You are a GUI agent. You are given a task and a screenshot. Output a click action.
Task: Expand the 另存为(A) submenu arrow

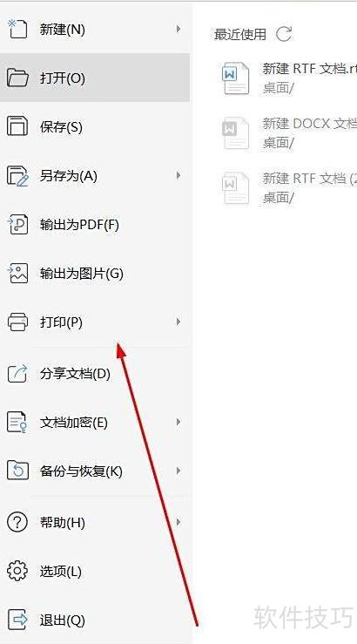click(178, 175)
